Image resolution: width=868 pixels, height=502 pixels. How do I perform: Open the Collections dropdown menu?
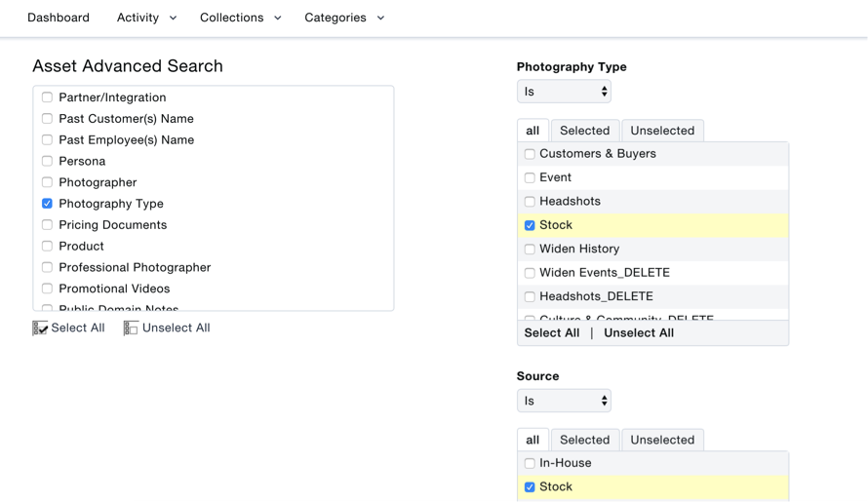click(241, 18)
